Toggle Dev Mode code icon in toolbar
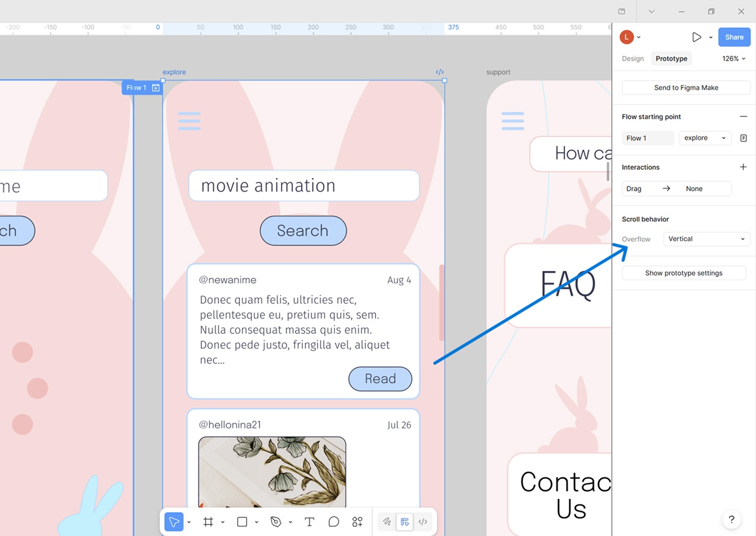The width and height of the screenshot is (756, 536). click(x=423, y=522)
